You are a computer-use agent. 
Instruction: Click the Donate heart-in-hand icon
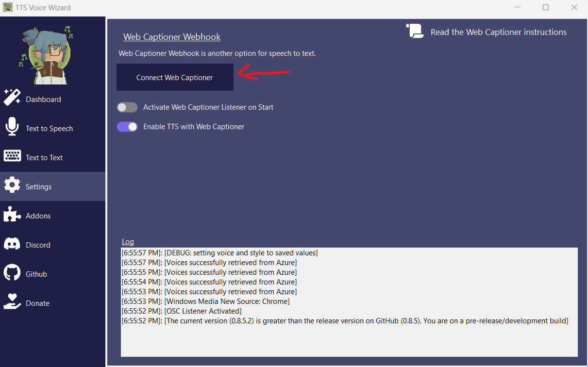[x=12, y=301]
